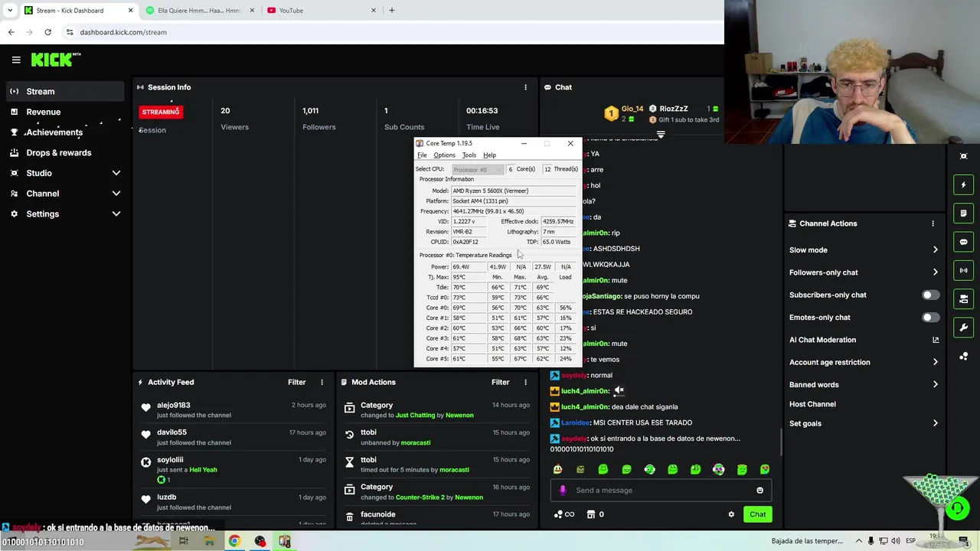Image resolution: width=980 pixels, height=551 pixels.
Task: Toggle Subscribers-only chat switch
Action: (930, 295)
